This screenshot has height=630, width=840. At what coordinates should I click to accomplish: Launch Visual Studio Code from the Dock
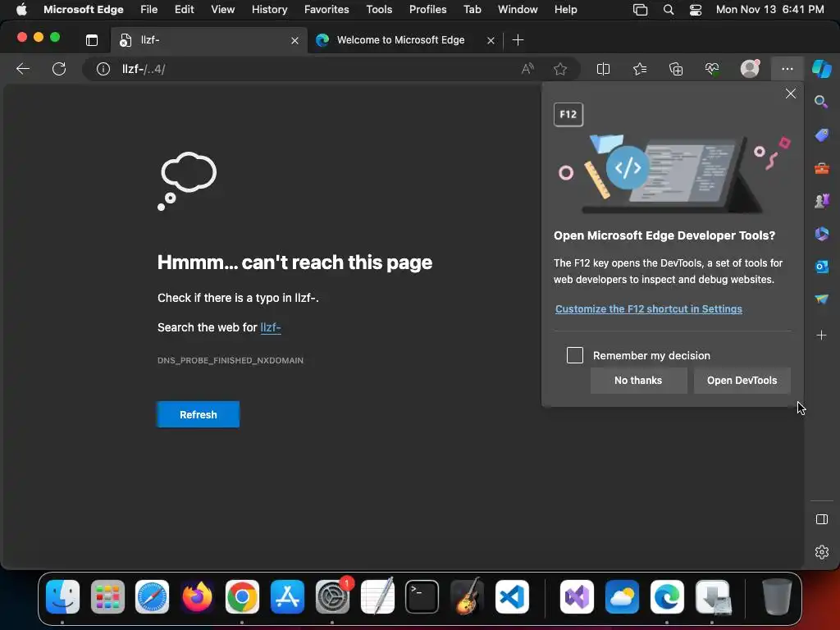tap(512, 596)
